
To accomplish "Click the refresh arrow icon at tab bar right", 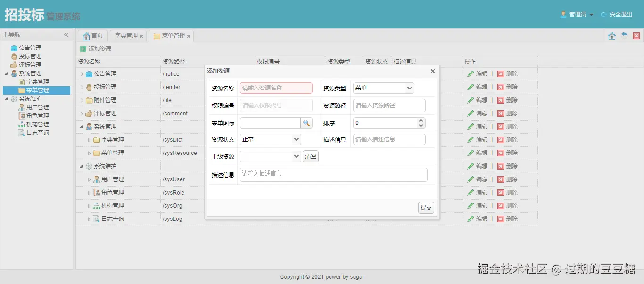I will point(624,36).
